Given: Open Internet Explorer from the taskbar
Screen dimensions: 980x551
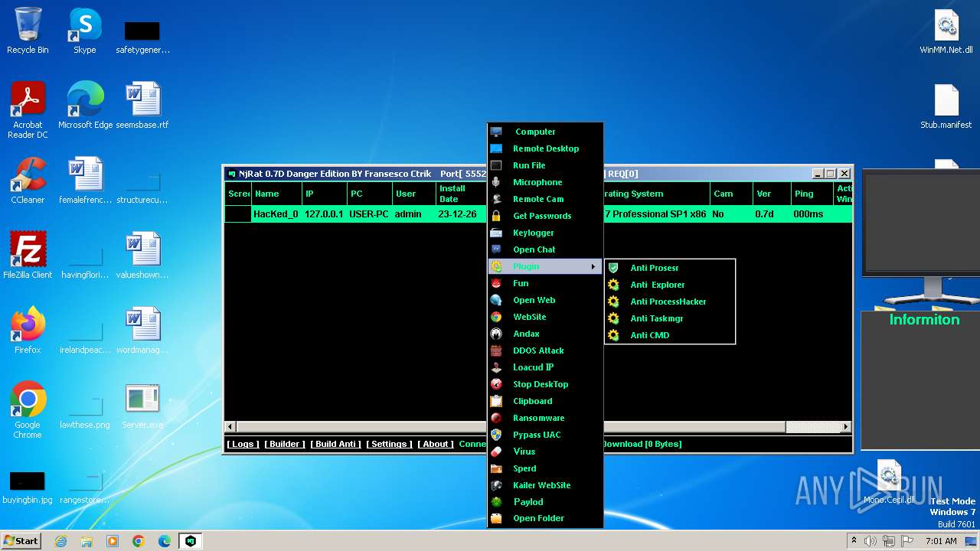Looking at the screenshot, I should 61,541.
